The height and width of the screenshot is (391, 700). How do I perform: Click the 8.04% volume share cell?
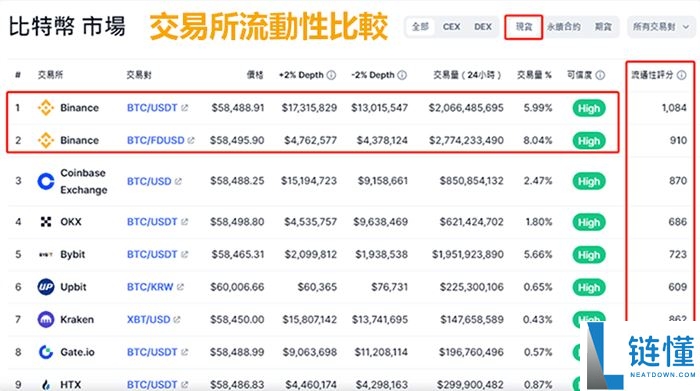[538, 140]
